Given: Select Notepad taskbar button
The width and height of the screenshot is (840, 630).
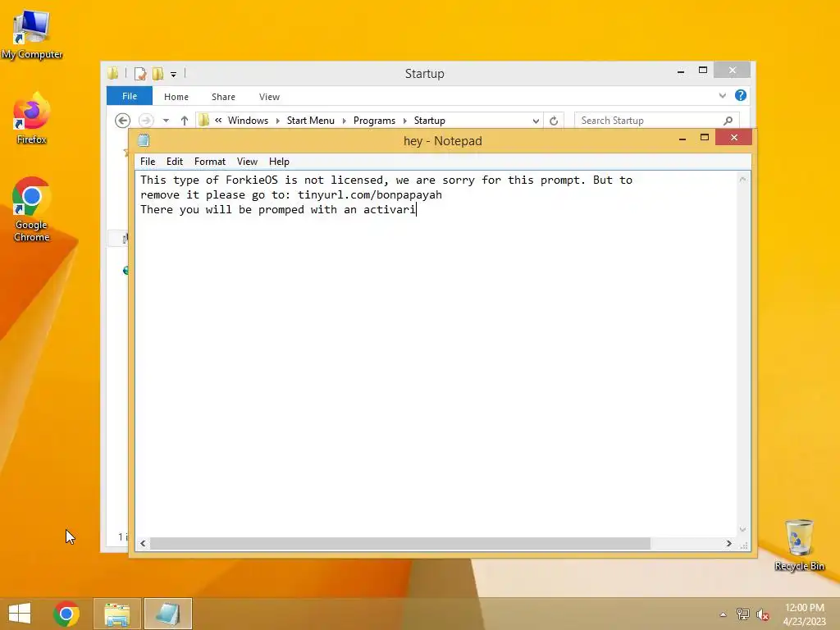Looking at the screenshot, I should coord(167,614).
